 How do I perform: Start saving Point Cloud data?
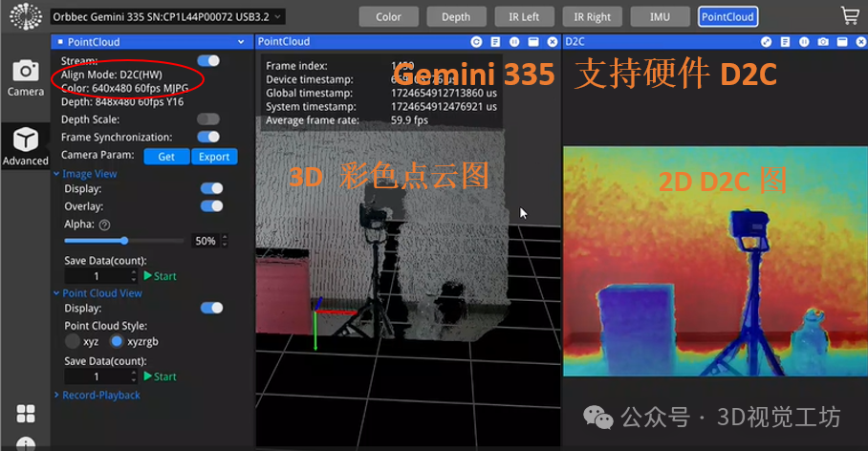(x=160, y=376)
